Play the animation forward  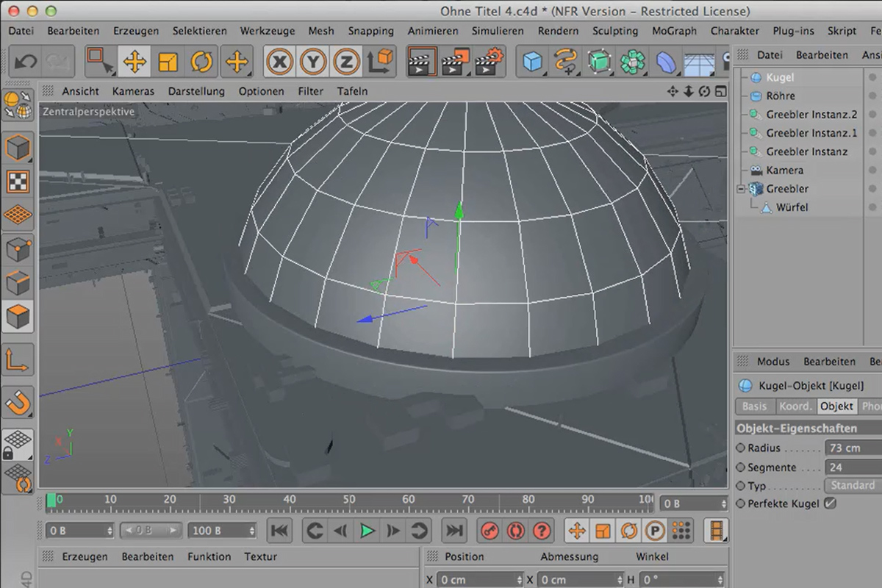point(367,530)
